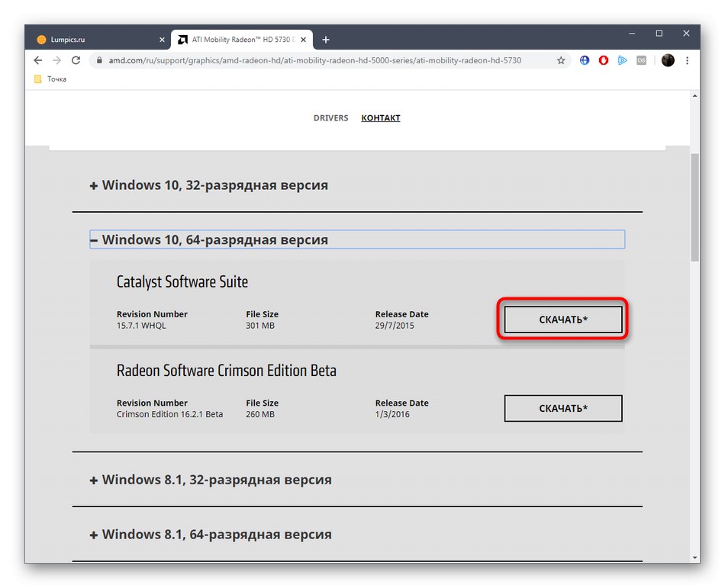Expand Windows 10, 32-разрядная версия

click(x=208, y=185)
